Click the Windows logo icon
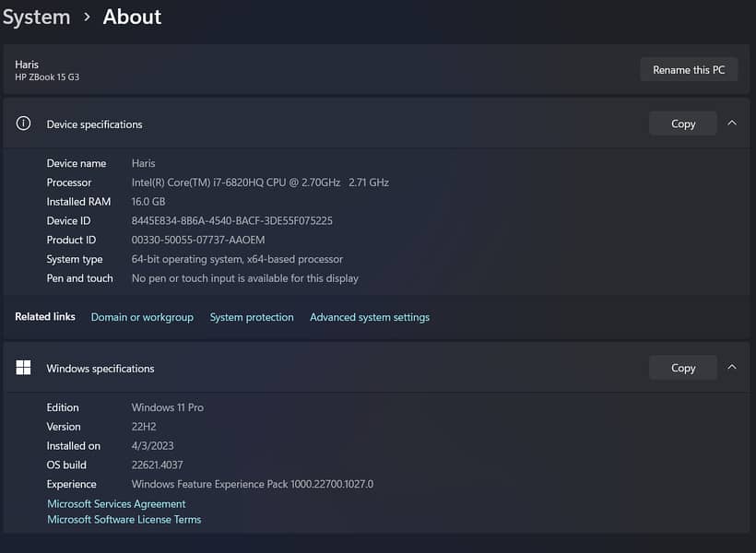756x553 pixels. pos(24,368)
